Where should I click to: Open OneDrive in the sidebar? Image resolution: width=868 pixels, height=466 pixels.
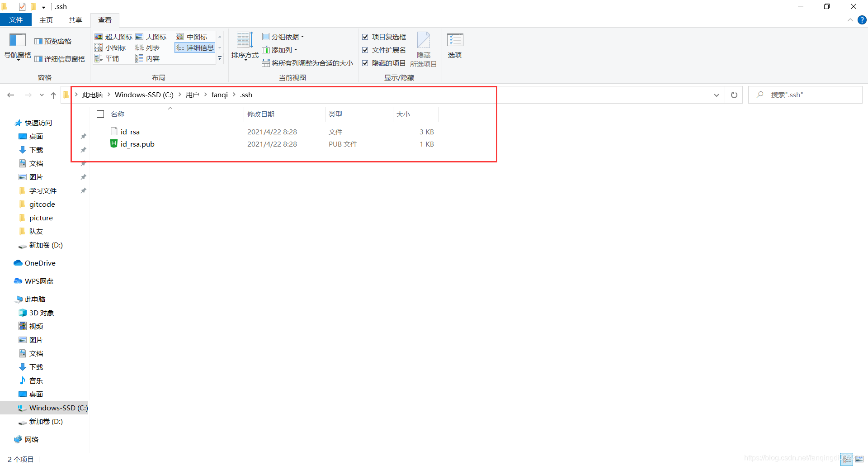click(35, 263)
